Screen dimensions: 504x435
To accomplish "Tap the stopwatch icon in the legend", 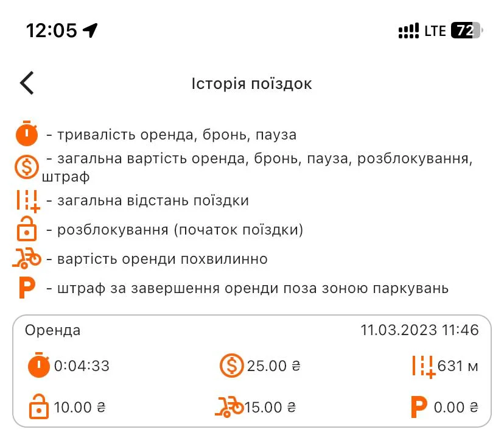I will tap(27, 133).
